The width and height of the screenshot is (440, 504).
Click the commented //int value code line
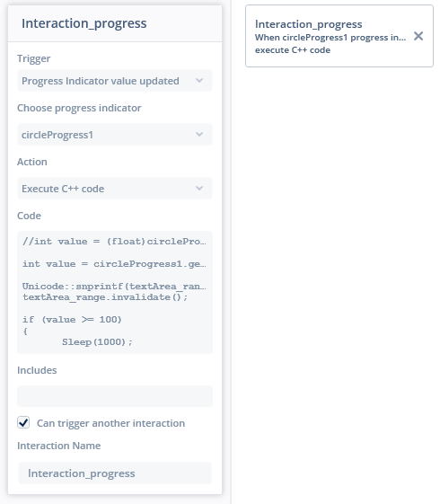click(x=114, y=242)
